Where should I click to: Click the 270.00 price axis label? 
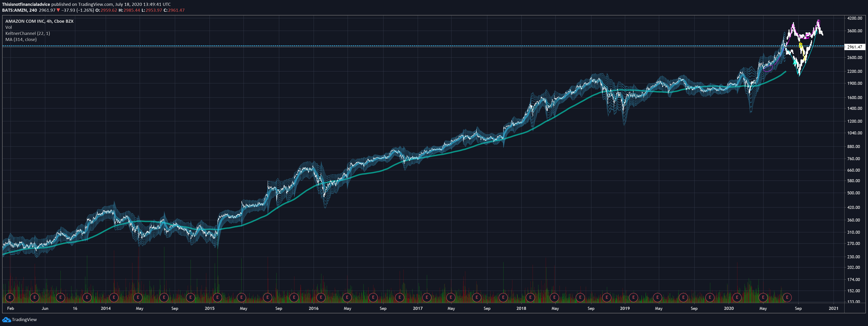pyautogui.click(x=853, y=243)
